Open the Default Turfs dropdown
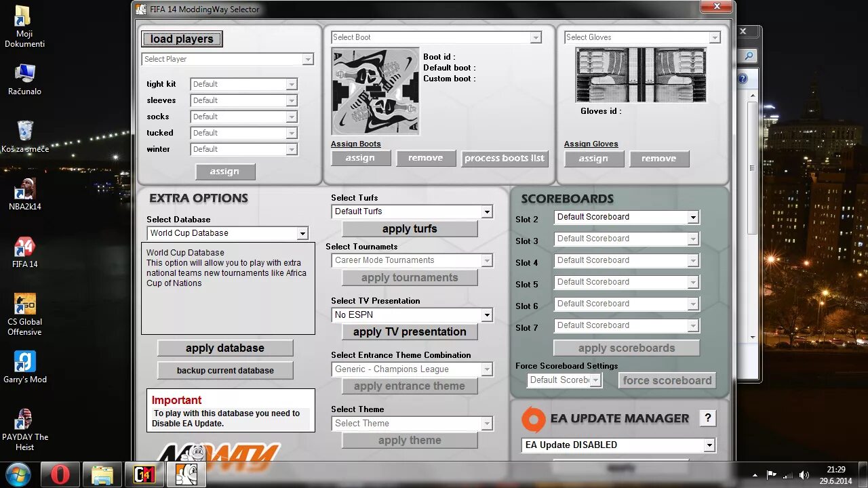The image size is (868, 488). point(412,211)
